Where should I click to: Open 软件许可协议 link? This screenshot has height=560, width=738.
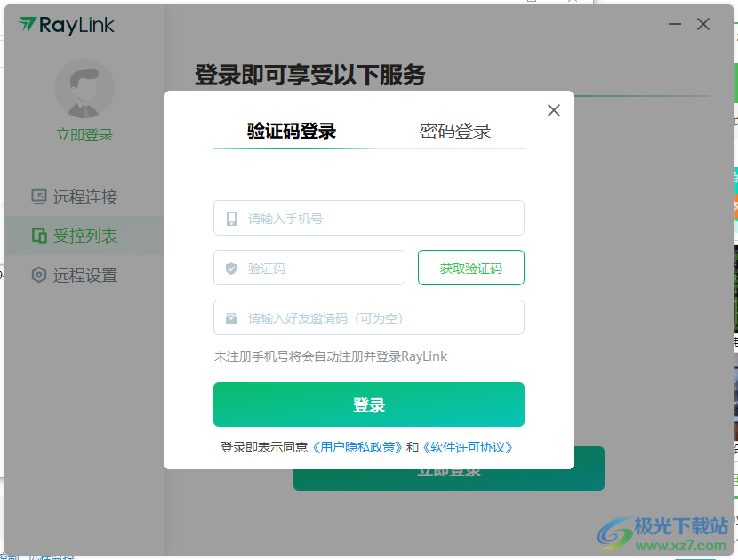pyautogui.click(x=468, y=447)
